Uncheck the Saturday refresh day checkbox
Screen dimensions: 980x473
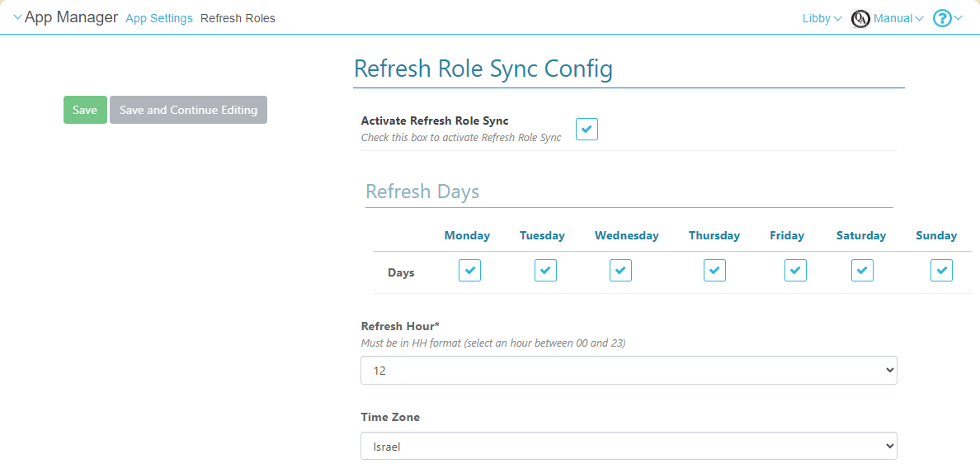(862, 271)
